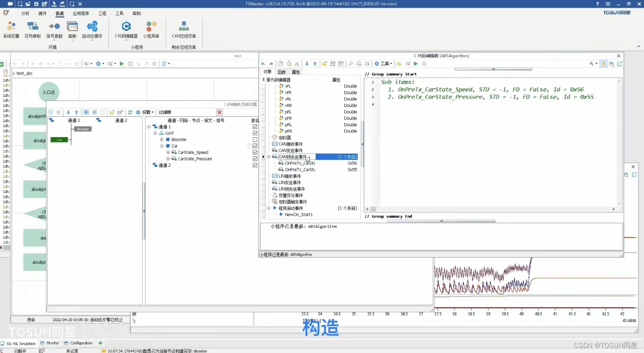644x353 pixels.
Task: Collapse the 通道 1 tree node
Action: (149, 127)
